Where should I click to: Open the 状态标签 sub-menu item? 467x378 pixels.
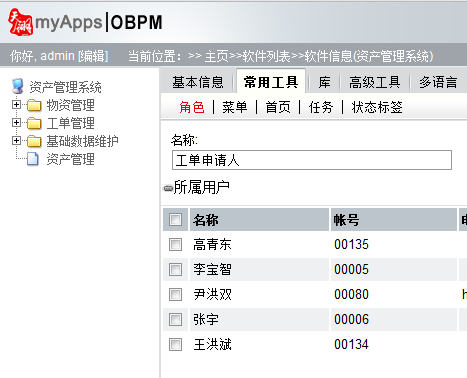(x=377, y=107)
